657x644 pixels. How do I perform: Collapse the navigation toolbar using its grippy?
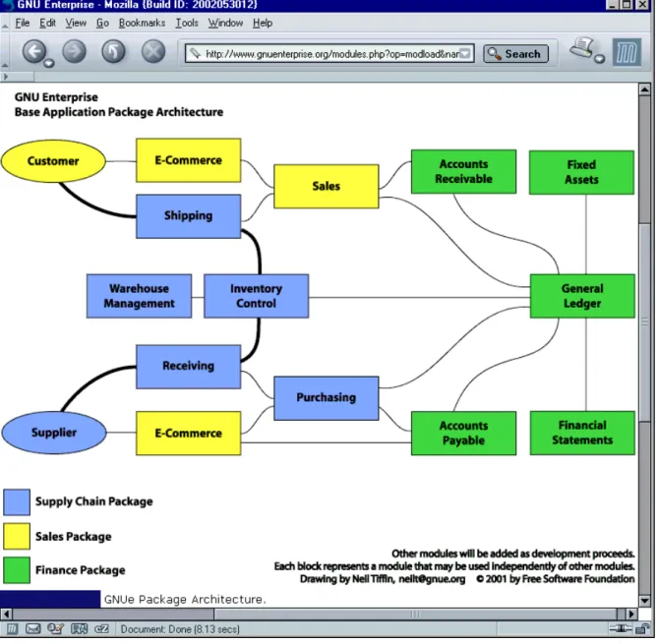click(5, 65)
